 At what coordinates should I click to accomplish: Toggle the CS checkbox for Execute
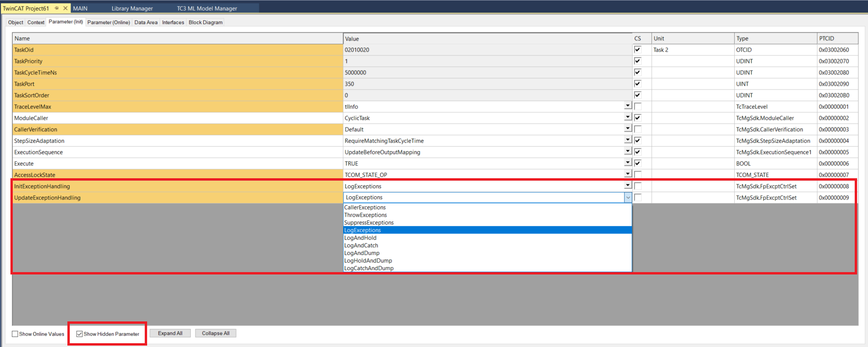pyautogui.click(x=637, y=163)
